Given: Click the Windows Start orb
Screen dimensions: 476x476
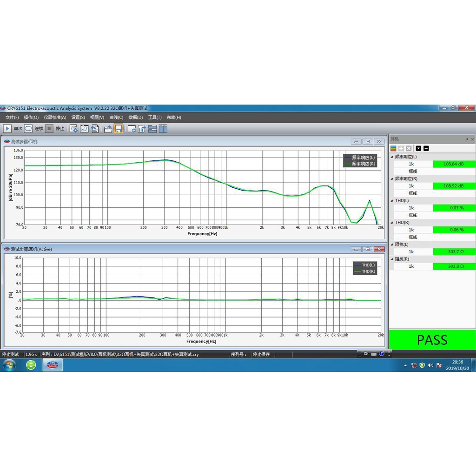Looking at the screenshot, I should (x=9, y=365).
